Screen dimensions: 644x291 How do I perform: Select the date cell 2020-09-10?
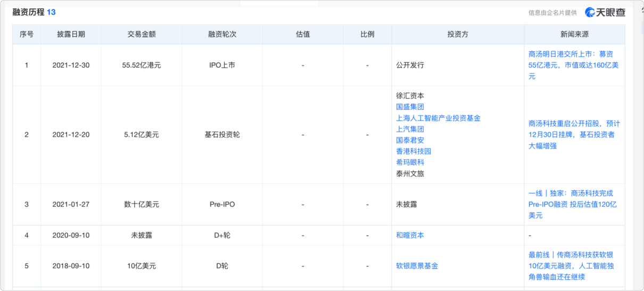click(71, 235)
